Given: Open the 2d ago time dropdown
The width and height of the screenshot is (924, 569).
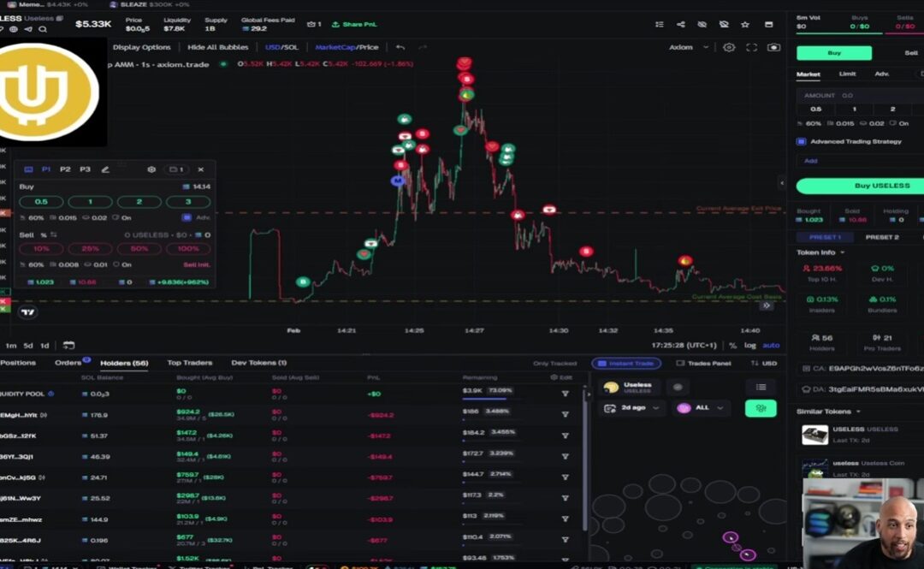Looking at the screenshot, I should [631, 408].
